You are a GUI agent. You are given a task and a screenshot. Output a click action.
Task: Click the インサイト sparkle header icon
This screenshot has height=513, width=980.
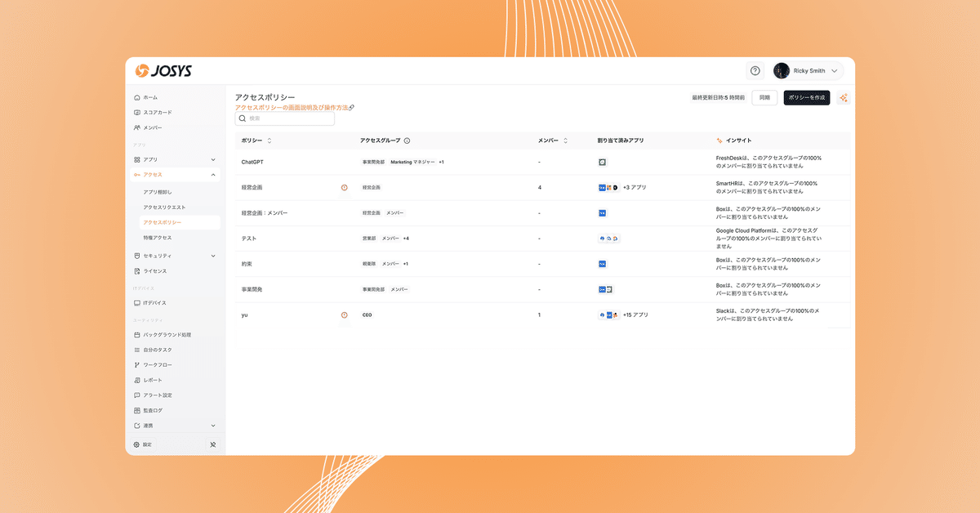[719, 141]
